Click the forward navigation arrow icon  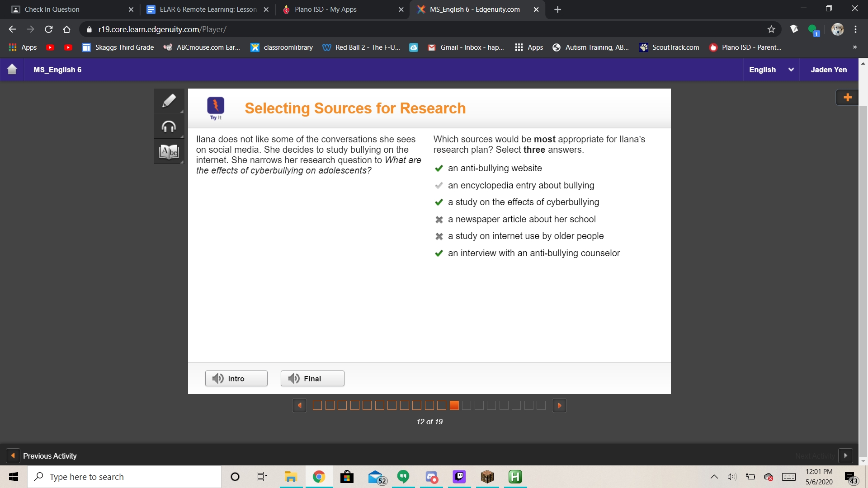click(560, 405)
